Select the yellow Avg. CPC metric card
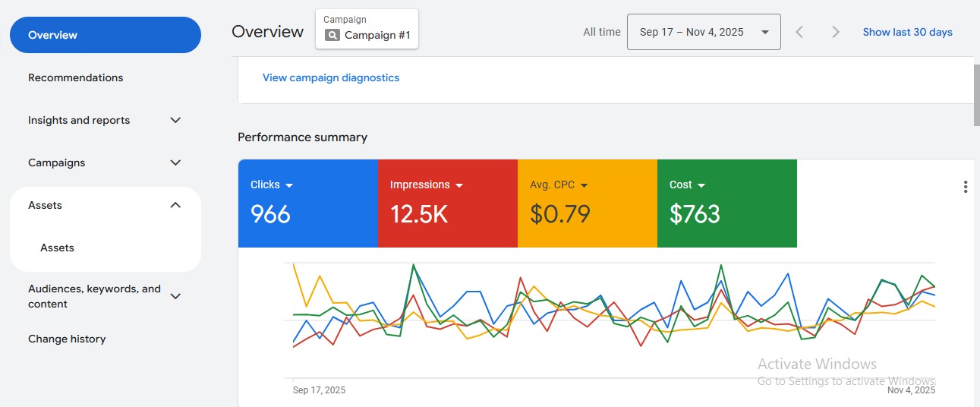Viewport: 980px width, 407px height. coord(588,204)
